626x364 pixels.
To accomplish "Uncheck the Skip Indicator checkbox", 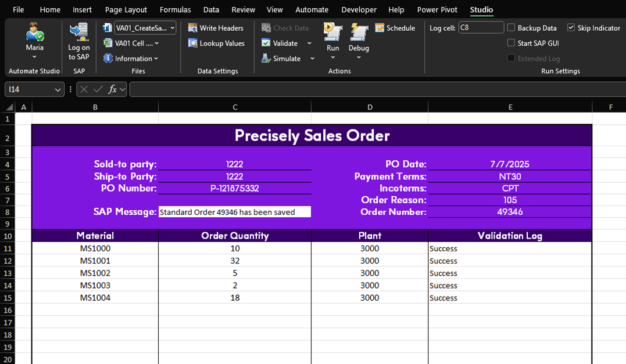I will 571,27.
